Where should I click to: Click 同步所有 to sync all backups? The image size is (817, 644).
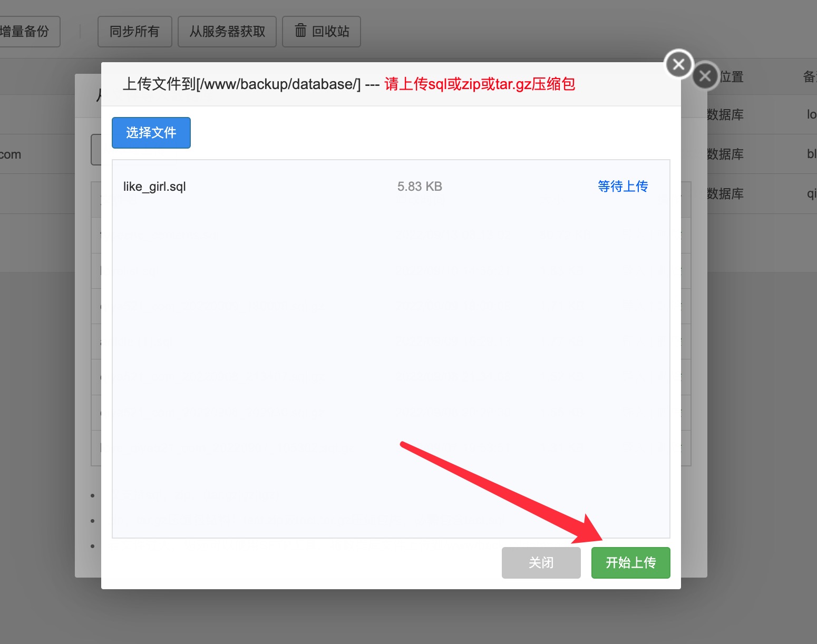click(134, 32)
